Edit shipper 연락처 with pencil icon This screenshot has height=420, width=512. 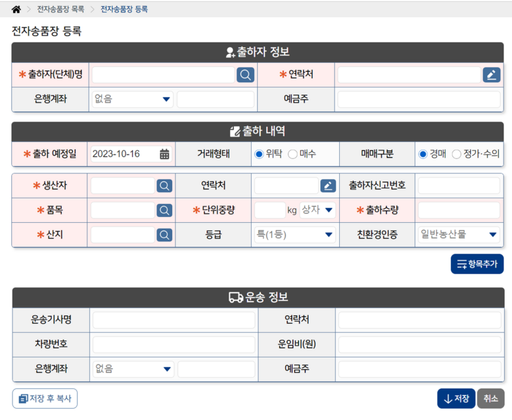(492, 75)
